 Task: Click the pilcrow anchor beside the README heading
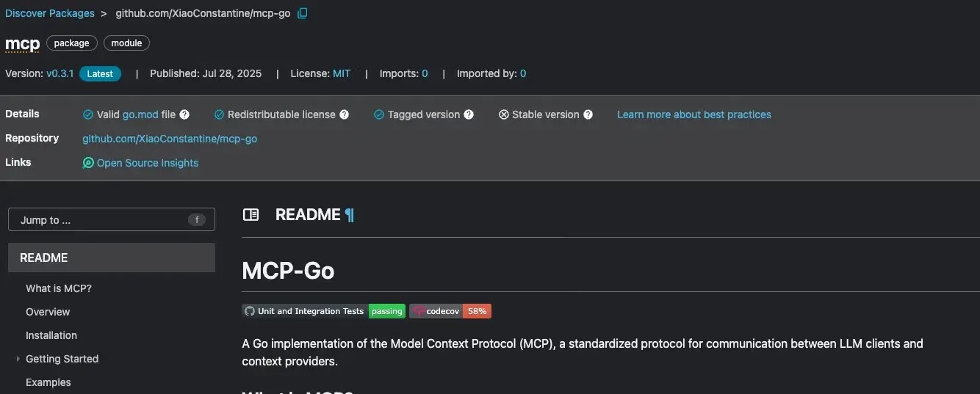pos(350,215)
